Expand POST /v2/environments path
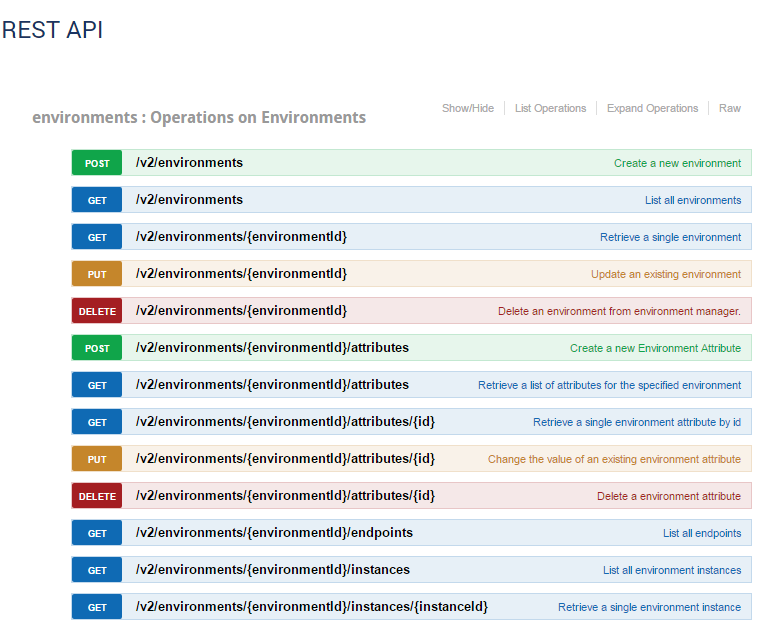Screen dimensions: 759x623 (189, 163)
